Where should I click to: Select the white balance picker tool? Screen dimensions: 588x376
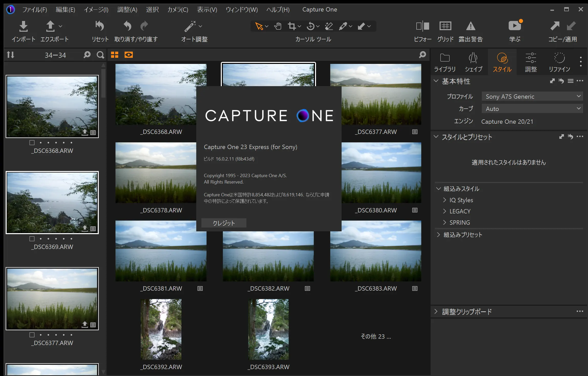pyautogui.click(x=343, y=26)
